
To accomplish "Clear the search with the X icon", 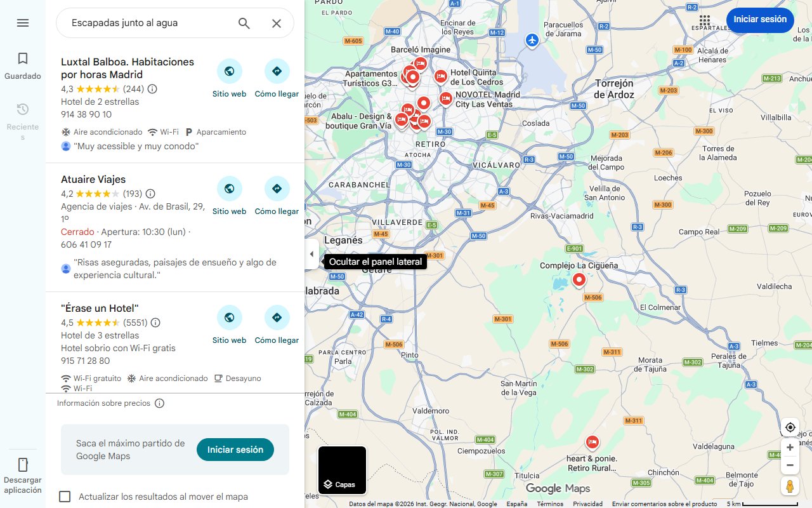I will [277, 23].
